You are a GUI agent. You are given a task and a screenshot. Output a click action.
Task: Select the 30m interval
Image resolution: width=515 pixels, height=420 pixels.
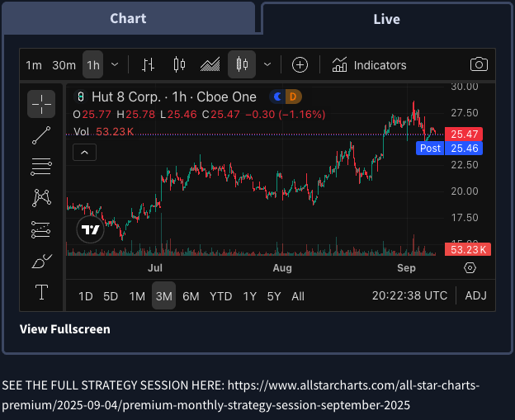(64, 65)
